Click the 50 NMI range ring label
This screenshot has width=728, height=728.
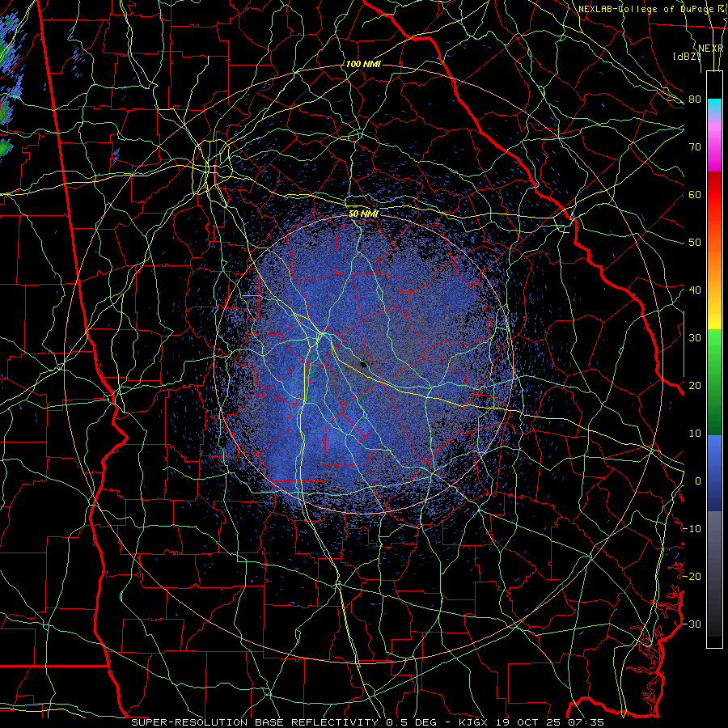point(363,214)
